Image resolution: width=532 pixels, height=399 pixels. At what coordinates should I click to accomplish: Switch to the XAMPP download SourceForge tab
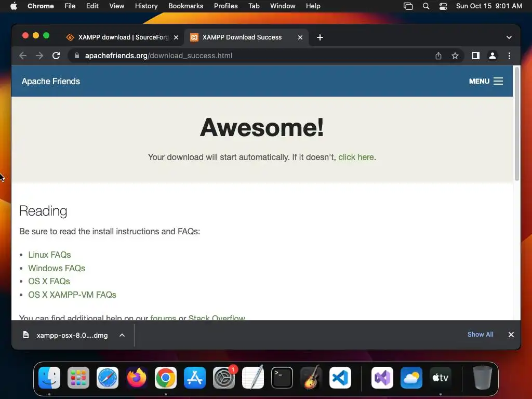coord(123,37)
